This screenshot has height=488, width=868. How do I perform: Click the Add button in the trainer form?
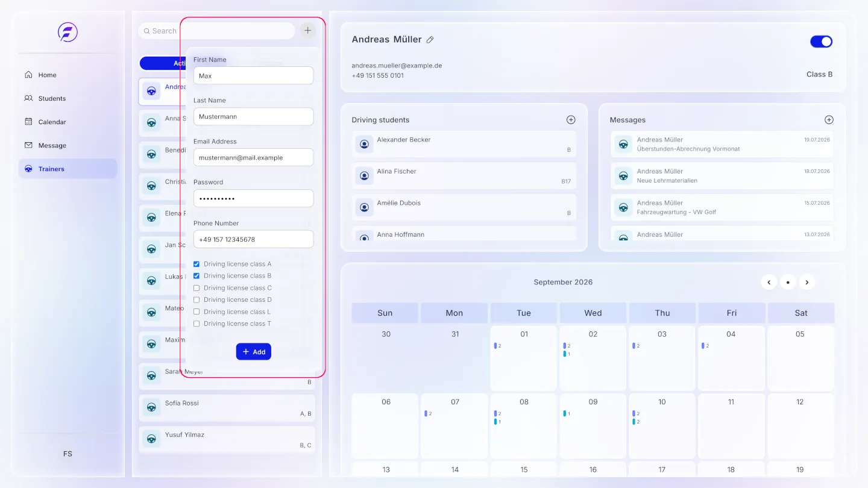254,352
